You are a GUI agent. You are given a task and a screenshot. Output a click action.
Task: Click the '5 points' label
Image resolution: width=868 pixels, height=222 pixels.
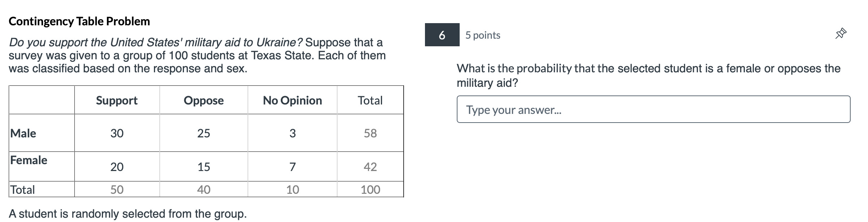482,35
